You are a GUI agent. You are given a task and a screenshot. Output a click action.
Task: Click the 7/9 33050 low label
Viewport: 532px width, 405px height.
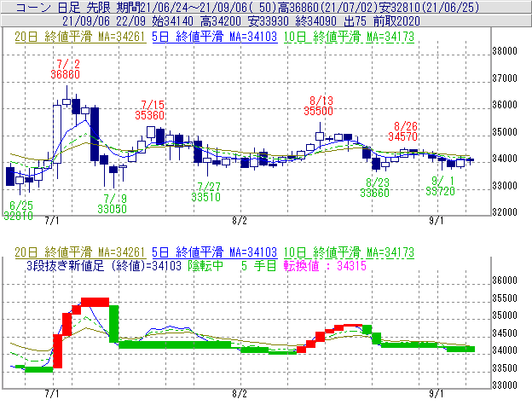112,204
